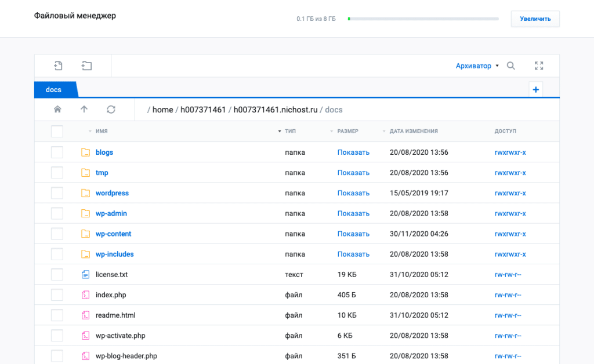The width and height of the screenshot is (594, 364).
Task: Check the box for blogs folder
Action: click(57, 152)
